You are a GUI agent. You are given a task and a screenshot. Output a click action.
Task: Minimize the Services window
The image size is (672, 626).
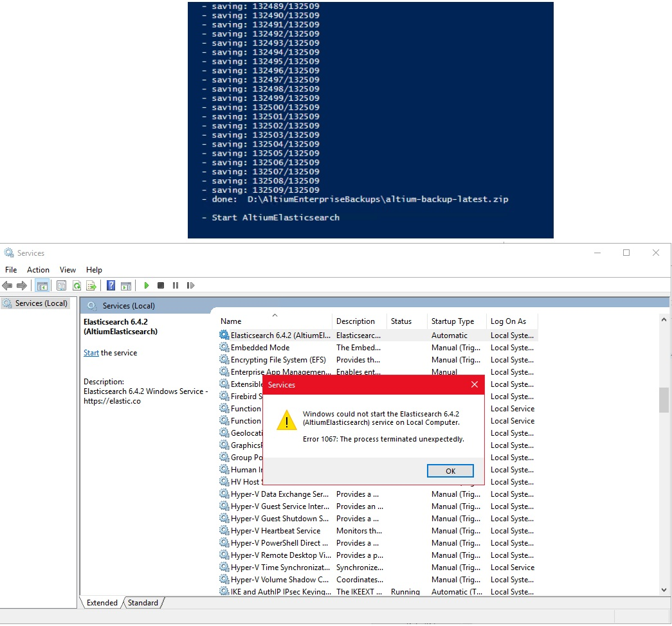597,253
